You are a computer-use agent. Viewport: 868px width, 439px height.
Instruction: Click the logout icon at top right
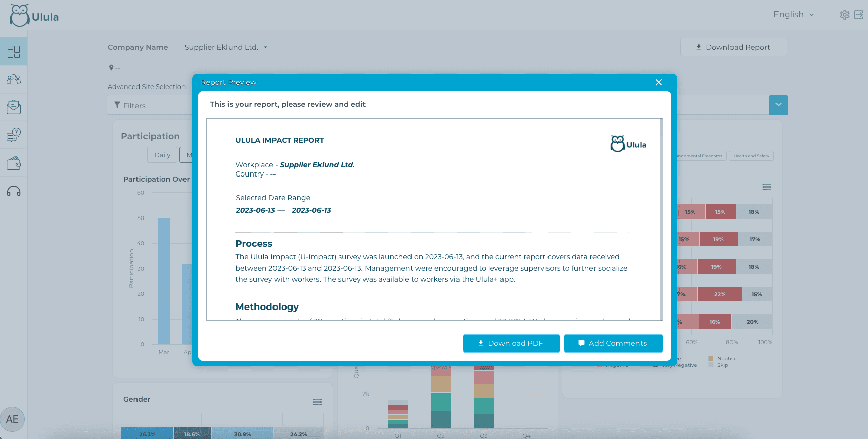[x=859, y=15]
